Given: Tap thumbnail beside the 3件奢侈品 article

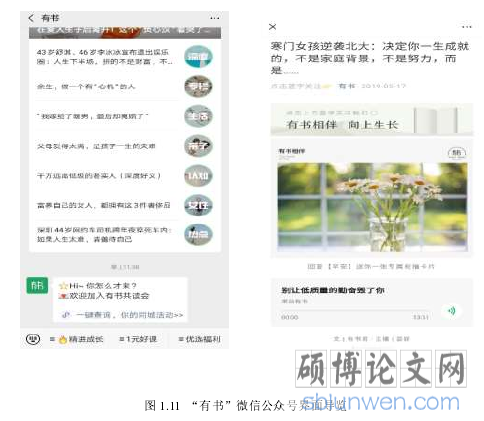Looking at the screenshot, I should tap(198, 205).
